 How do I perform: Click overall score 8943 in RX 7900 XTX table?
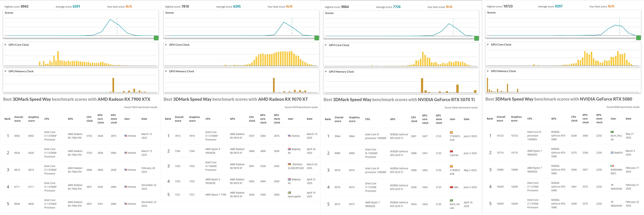(17, 136)
